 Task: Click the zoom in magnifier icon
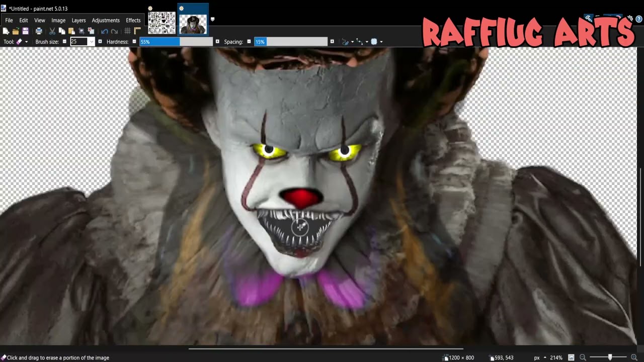click(634, 357)
